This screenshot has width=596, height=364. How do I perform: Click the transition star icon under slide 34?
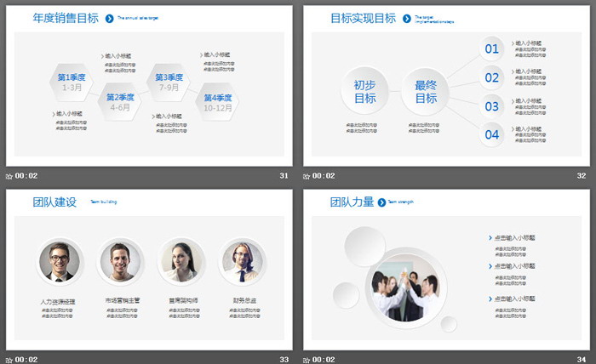click(307, 360)
